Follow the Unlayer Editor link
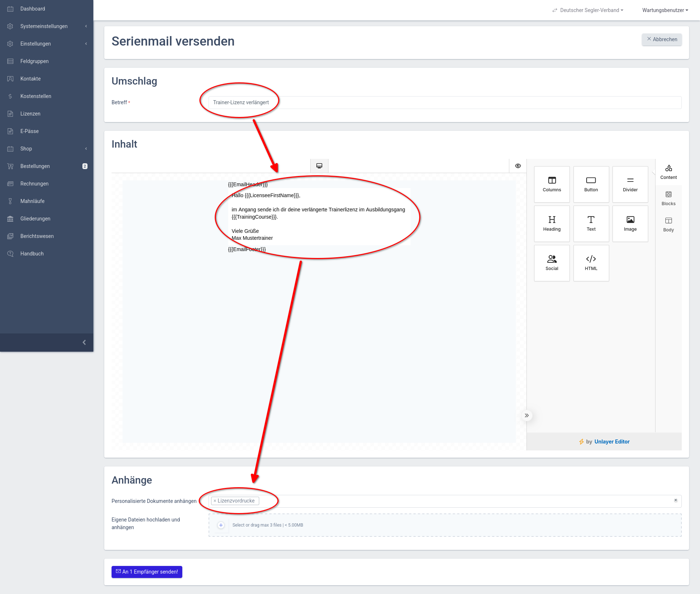Viewport: 700px width, 594px height. (x=612, y=442)
